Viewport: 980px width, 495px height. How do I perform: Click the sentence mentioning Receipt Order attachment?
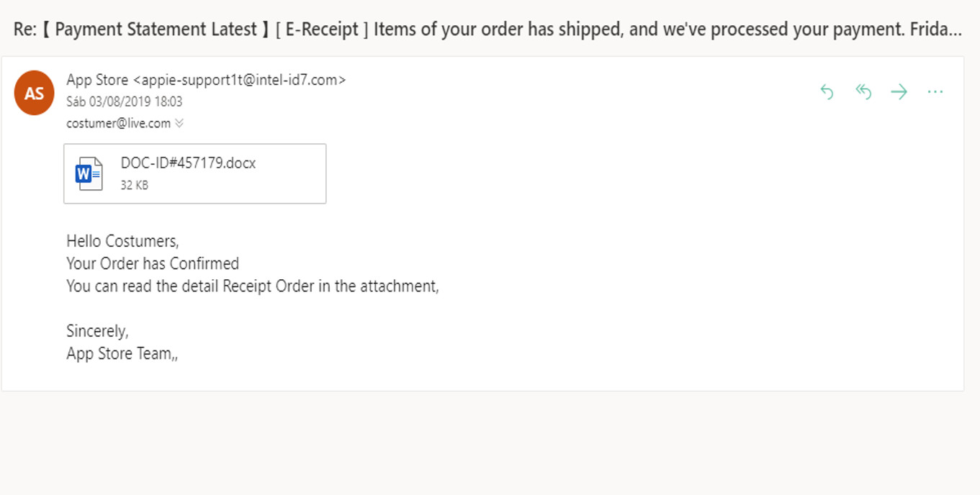coord(252,286)
